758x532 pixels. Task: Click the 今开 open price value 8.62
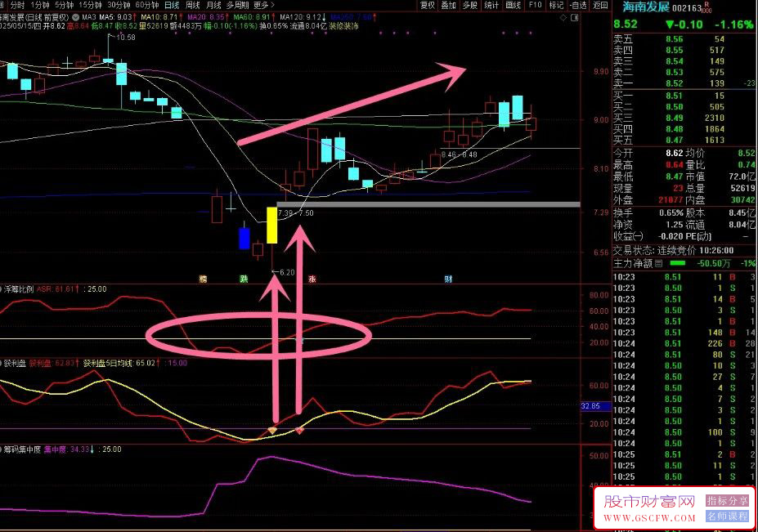coord(675,153)
